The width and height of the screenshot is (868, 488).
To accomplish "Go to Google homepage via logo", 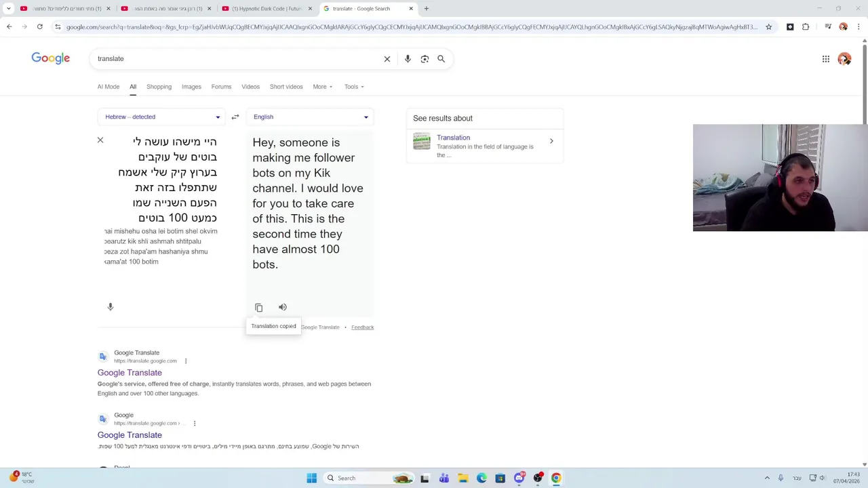I will 51,58.
